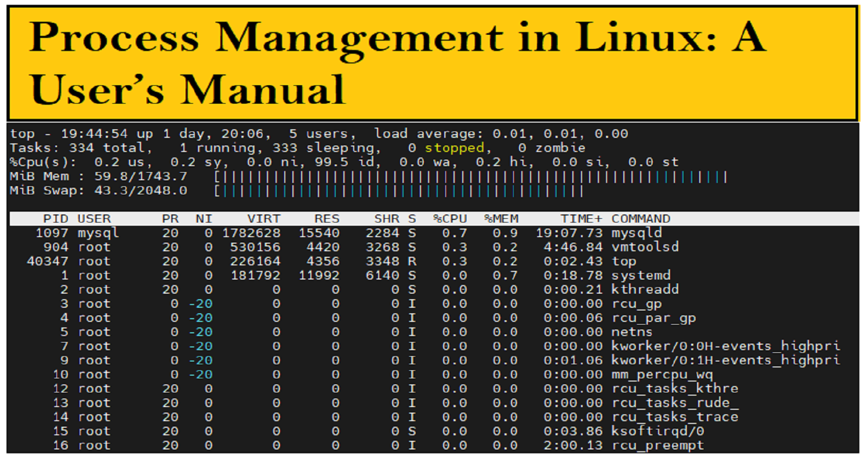Image resolution: width=868 pixels, height=456 pixels.
Task: Select the systemd command entry
Action: 641,275
